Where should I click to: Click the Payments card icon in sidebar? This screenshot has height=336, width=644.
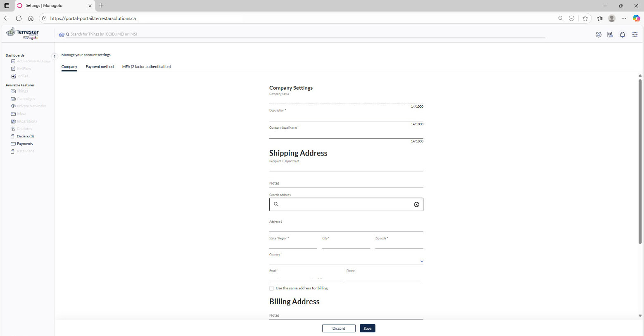13,144
